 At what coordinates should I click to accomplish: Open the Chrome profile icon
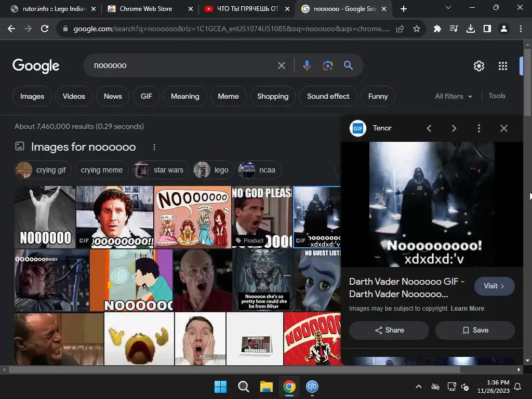coord(504,29)
